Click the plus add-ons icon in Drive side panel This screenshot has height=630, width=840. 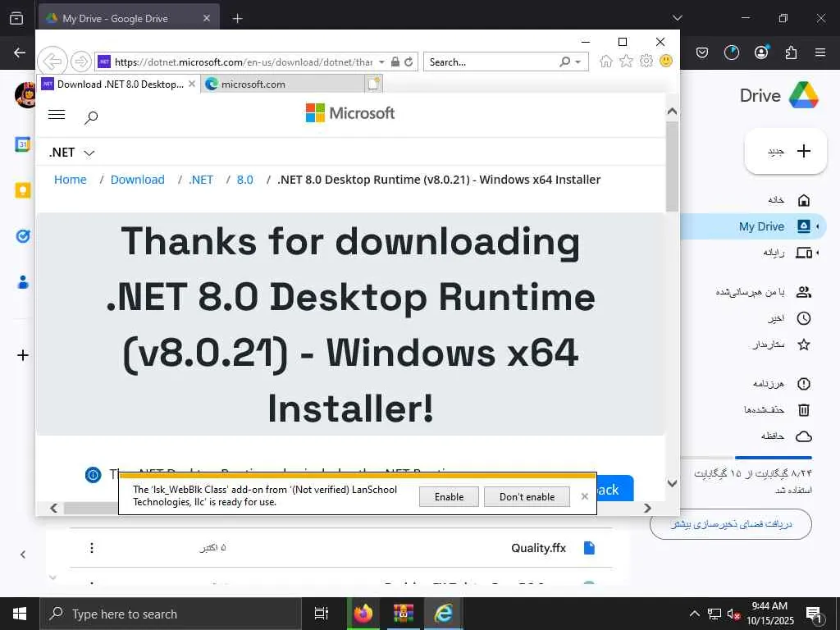tap(22, 354)
